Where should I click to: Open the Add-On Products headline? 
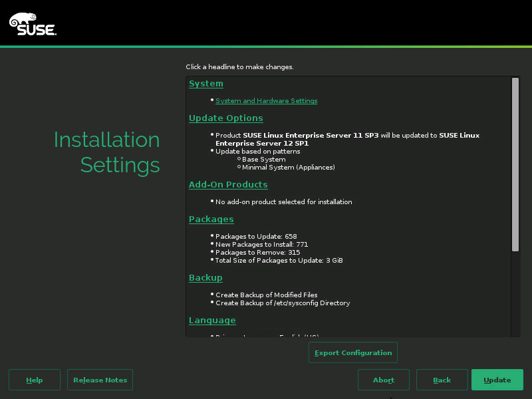coord(228,184)
